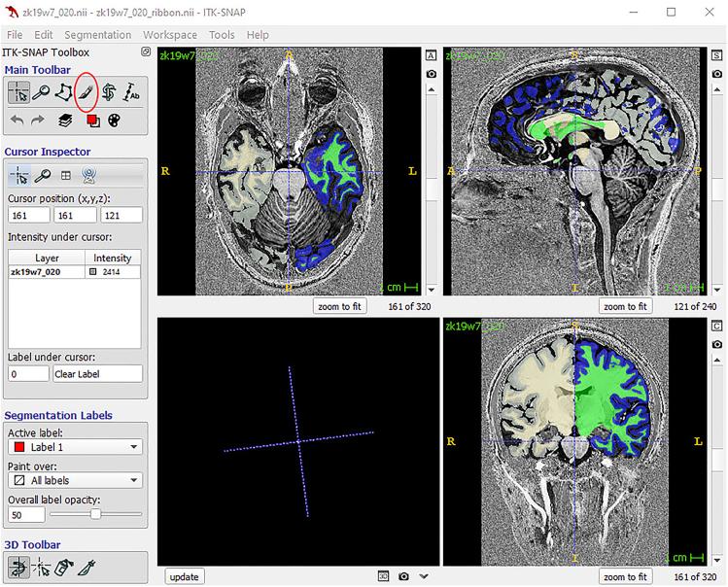Toggle the Crosshair mode in Main Toolbar
This screenshot has height=587, width=728.
17,92
